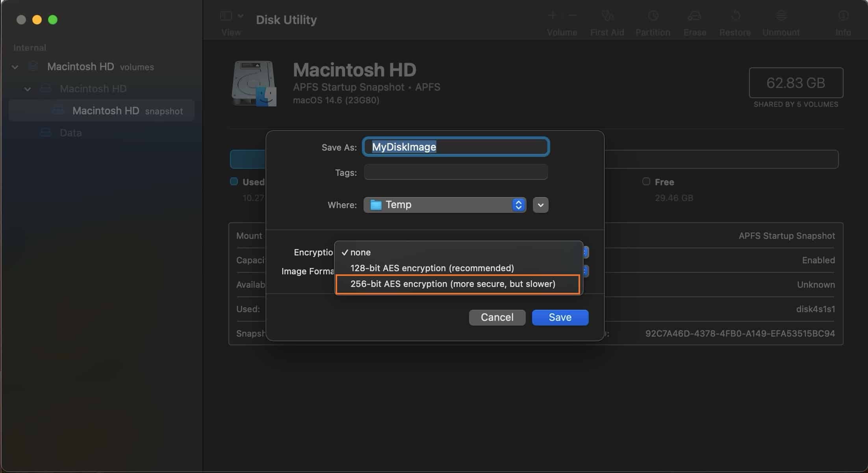Click the Tags input field
868x473 pixels.
[x=456, y=172]
